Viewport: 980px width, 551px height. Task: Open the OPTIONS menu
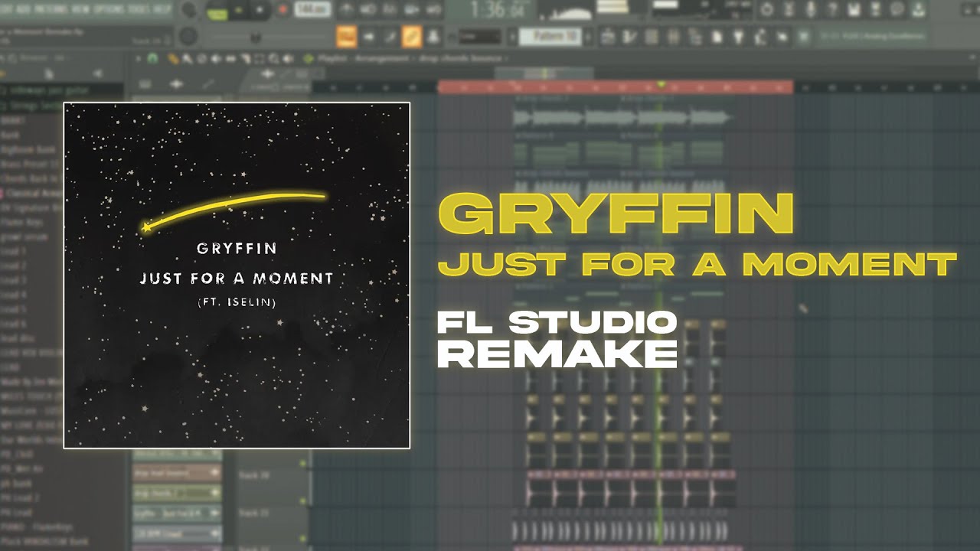(x=110, y=9)
